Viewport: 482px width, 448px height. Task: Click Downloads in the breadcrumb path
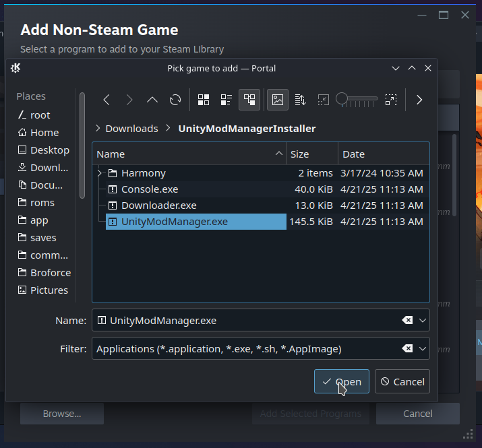(x=131, y=129)
